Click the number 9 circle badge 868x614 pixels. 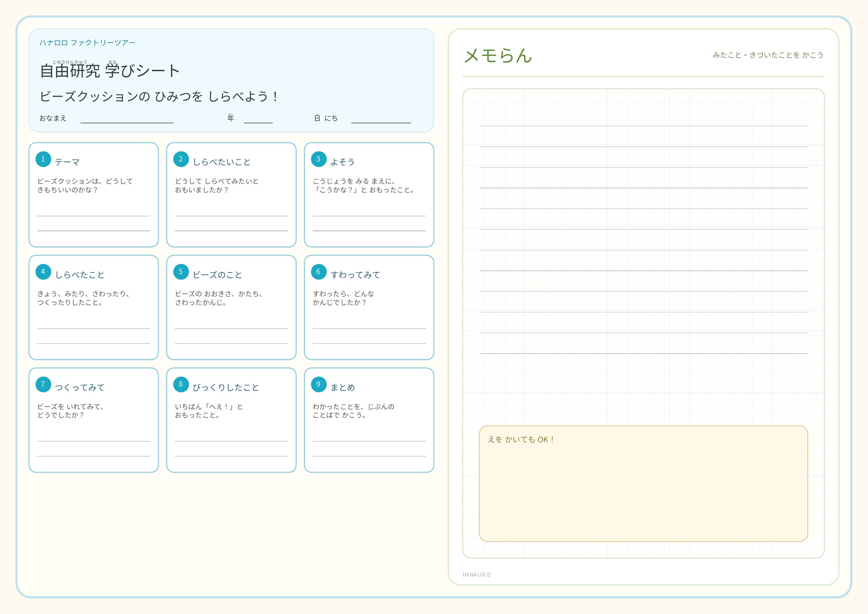click(x=318, y=384)
